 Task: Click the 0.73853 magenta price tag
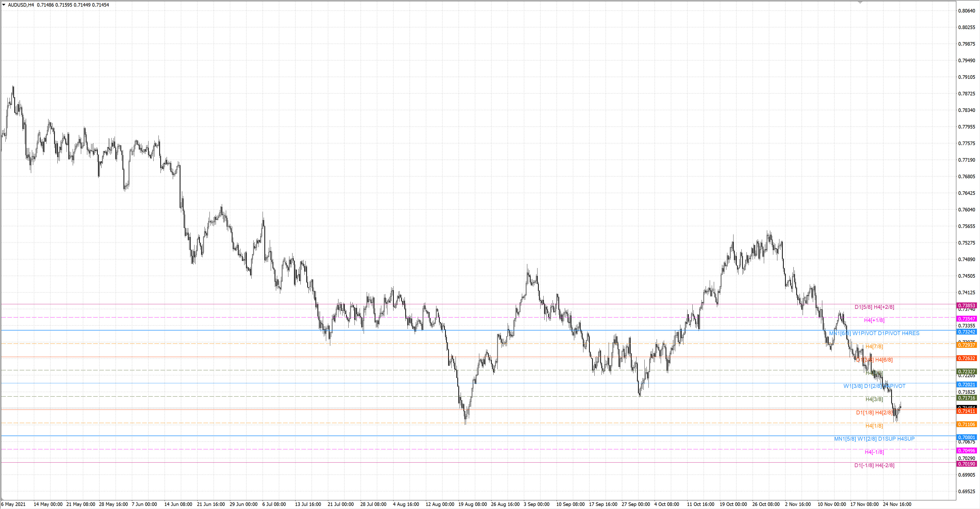966,306
